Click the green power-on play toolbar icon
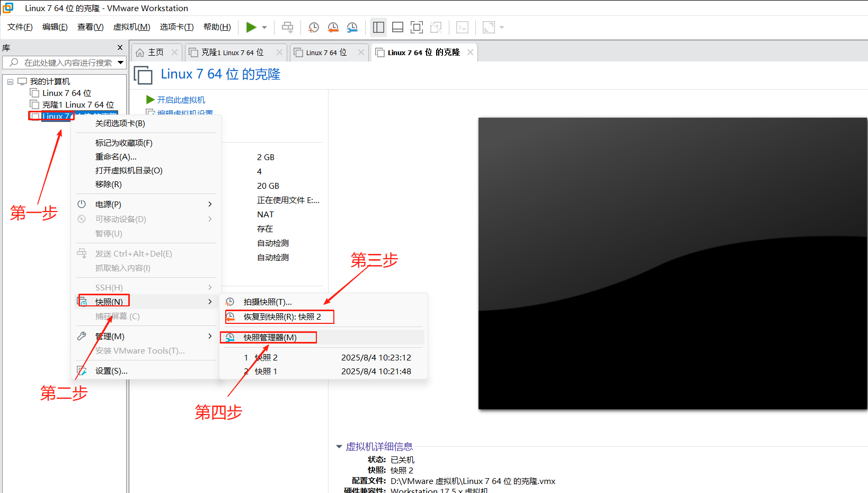Viewport: 868px width, 493px height. pos(251,27)
